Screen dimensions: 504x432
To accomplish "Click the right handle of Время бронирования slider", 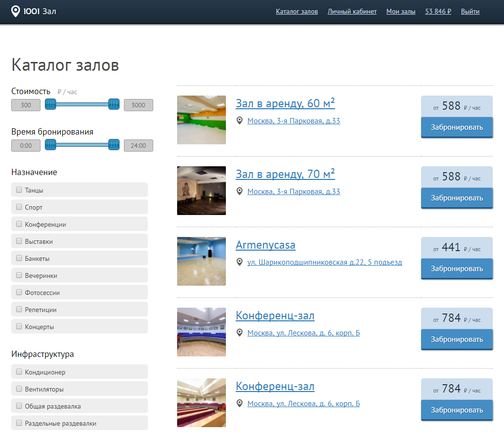I will [x=114, y=145].
